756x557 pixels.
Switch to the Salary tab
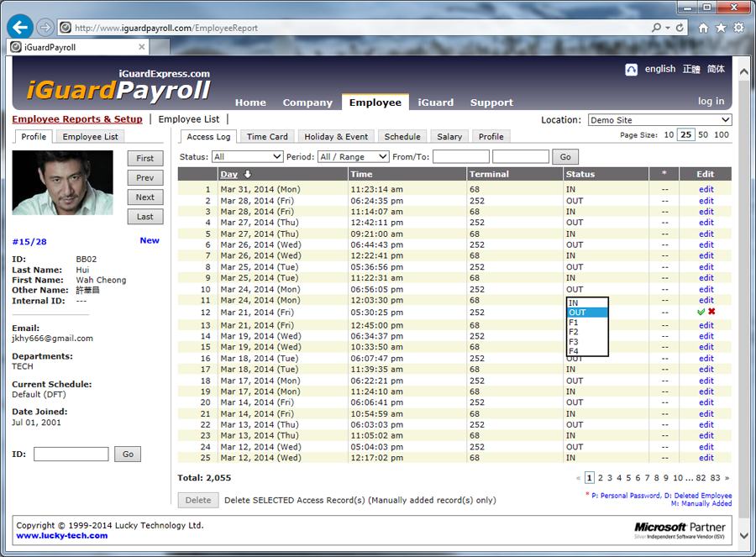[449, 137]
